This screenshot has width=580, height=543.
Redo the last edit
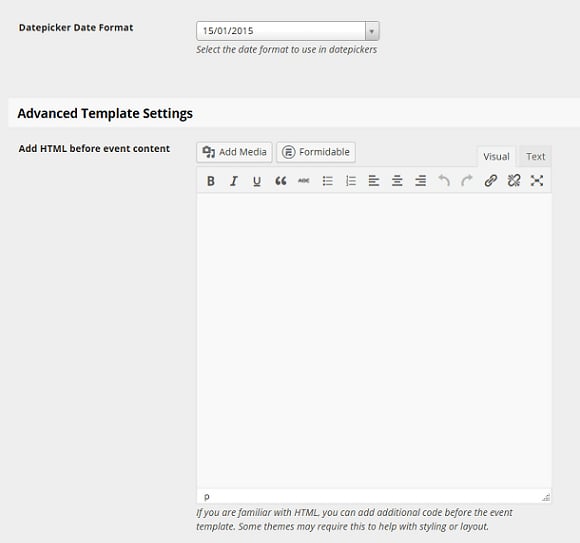467,181
